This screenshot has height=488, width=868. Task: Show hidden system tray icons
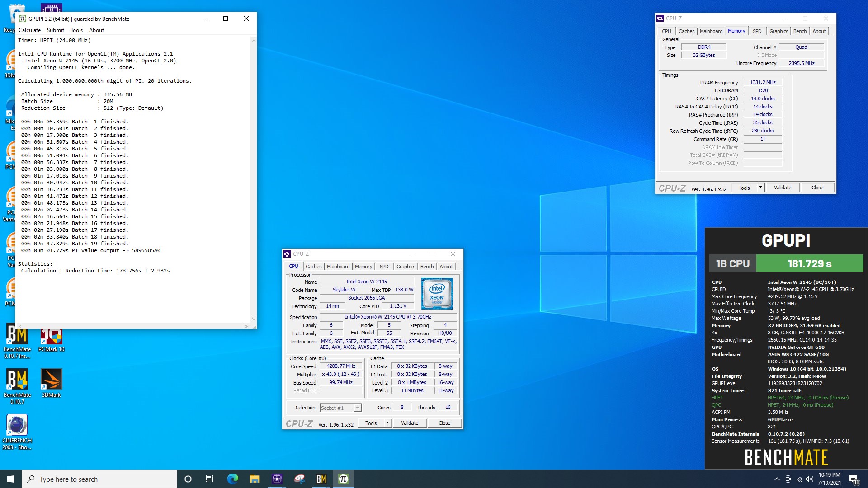777,479
